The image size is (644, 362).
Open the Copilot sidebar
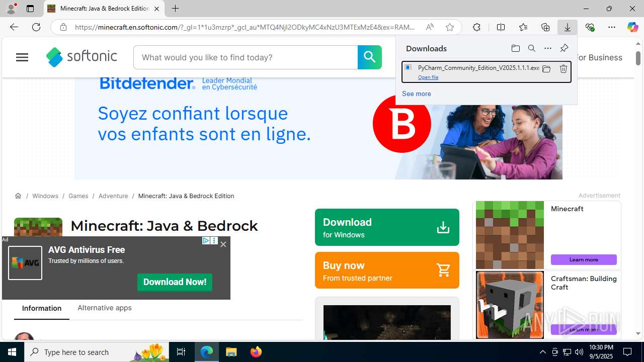632,27
